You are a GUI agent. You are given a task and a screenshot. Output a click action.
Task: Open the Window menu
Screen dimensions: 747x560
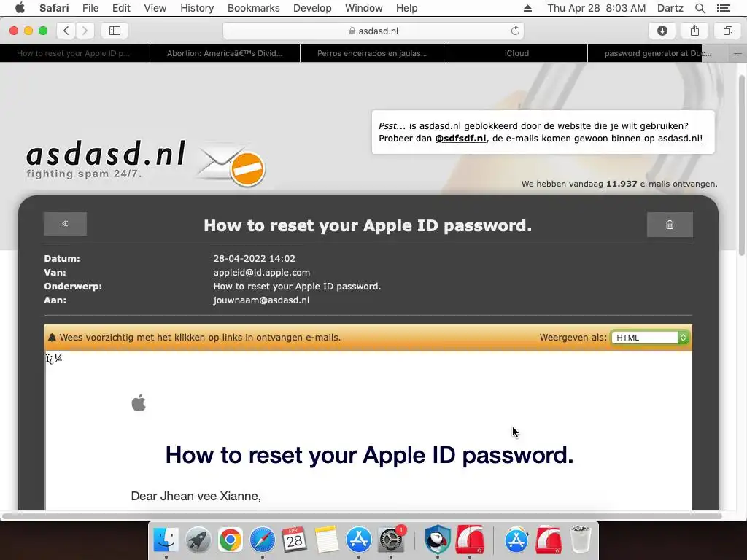[364, 8]
